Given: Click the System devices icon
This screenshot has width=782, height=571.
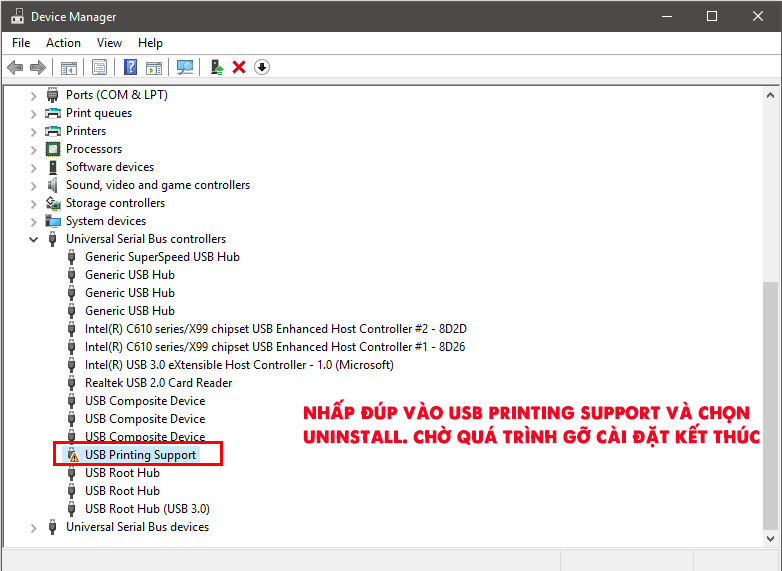Looking at the screenshot, I should pos(53,221).
